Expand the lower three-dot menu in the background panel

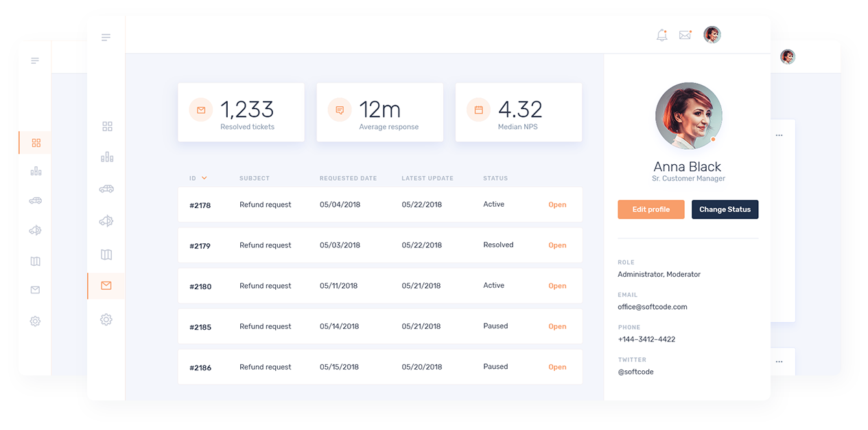tap(779, 361)
